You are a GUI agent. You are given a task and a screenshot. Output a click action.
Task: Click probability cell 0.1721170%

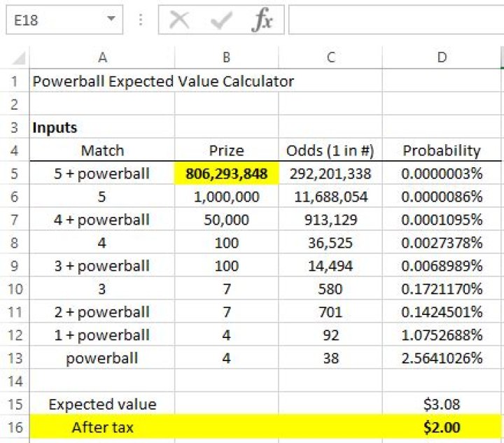[x=442, y=289]
